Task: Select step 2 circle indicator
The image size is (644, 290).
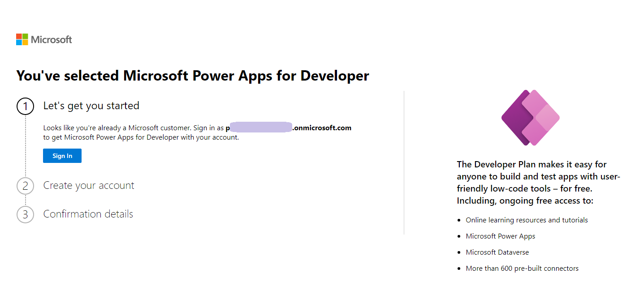Action: pos(25,186)
